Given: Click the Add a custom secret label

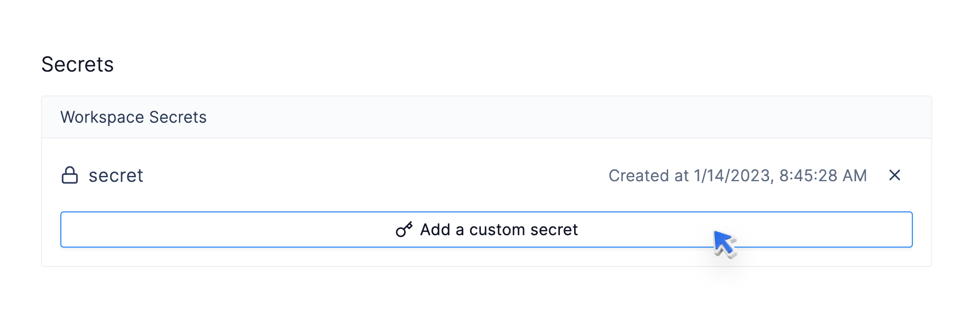Looking at the screenshot, I should coord(499,230).
